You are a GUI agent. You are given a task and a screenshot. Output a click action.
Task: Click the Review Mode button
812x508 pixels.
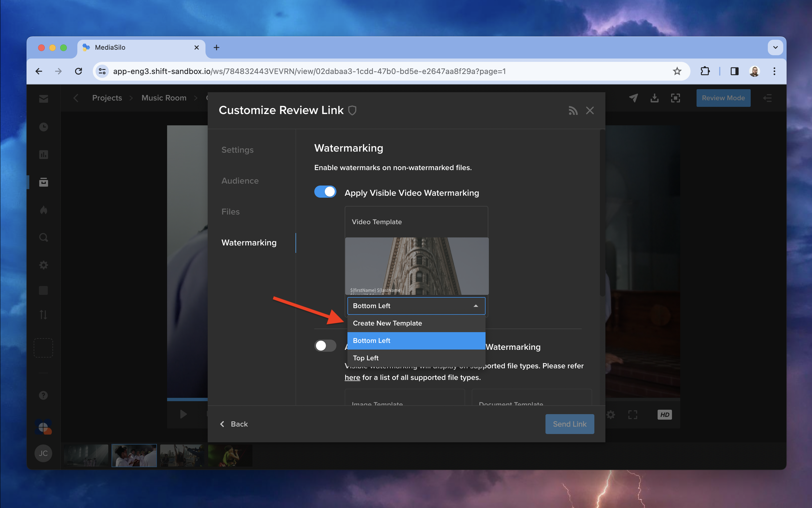(x=723, y=98)
